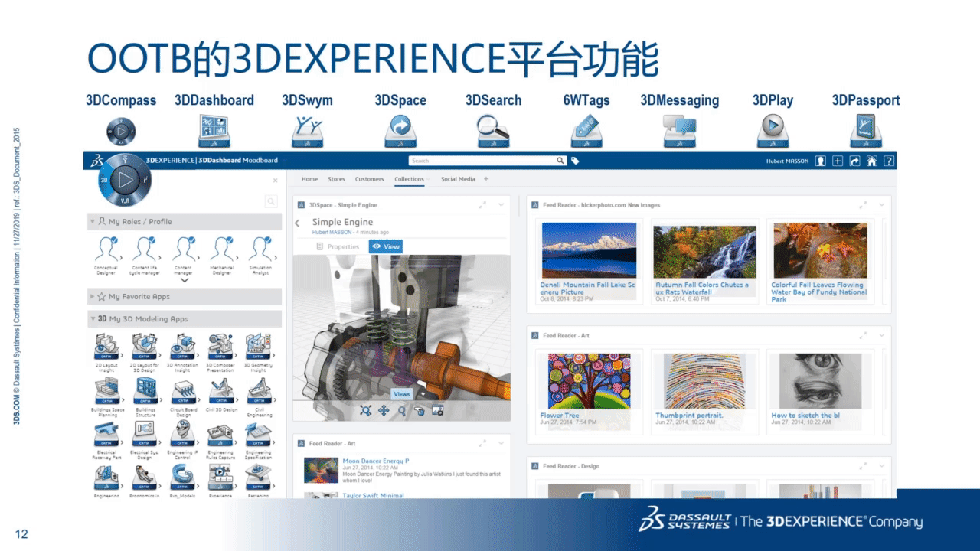Open the Denali Mountain Fall Lake link
Viewport: 980px width, 551px height.
[x=588, y=289]
